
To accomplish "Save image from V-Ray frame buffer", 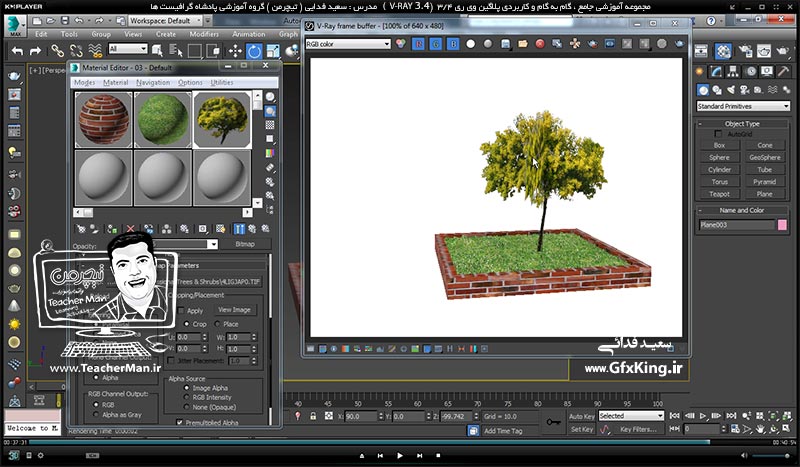I will (x=505, y=44).
